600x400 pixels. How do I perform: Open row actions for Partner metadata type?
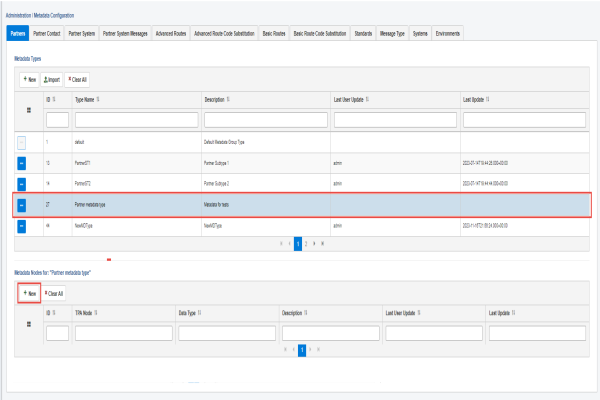(23, 204)
